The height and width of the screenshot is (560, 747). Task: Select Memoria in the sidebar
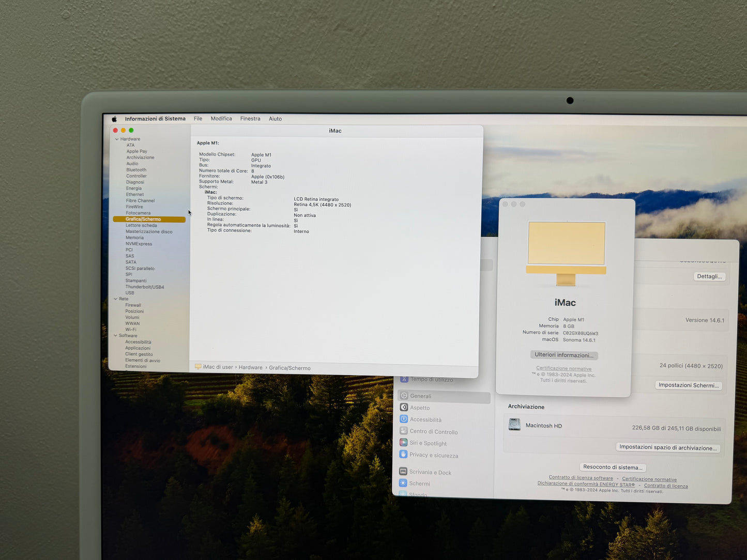tap(134, 238)
